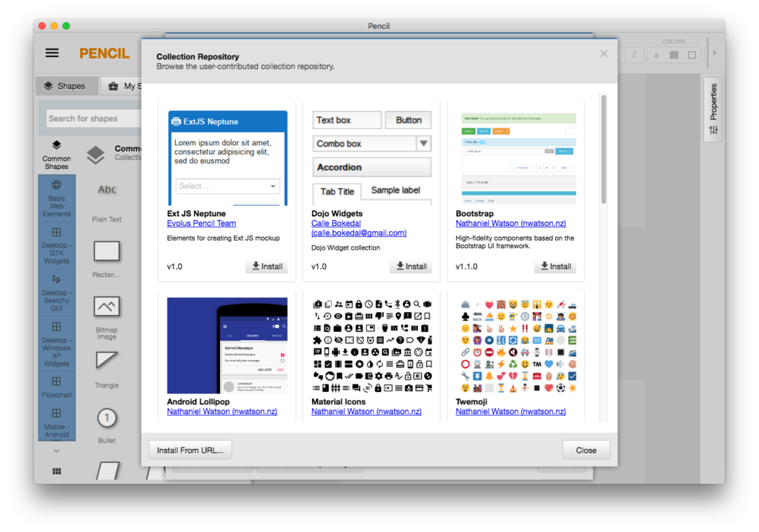This screenshot has width=759, height=532.
Task: Click the Android Lollipop preview thumbnail
Action: 228,345
